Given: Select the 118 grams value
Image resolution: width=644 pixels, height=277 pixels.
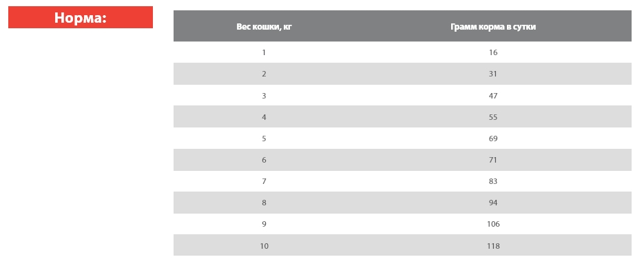Looking at the screenshot, I should tap(492, 246).
